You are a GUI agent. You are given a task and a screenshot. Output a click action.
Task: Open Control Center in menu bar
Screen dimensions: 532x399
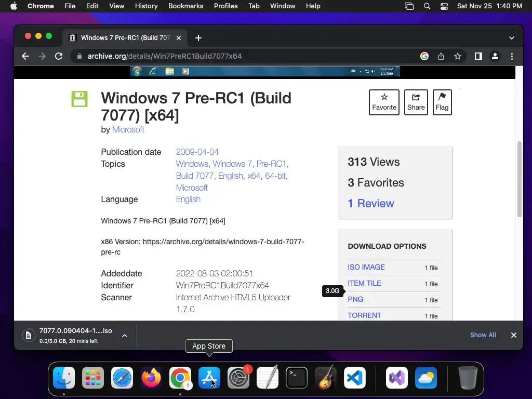444,6
